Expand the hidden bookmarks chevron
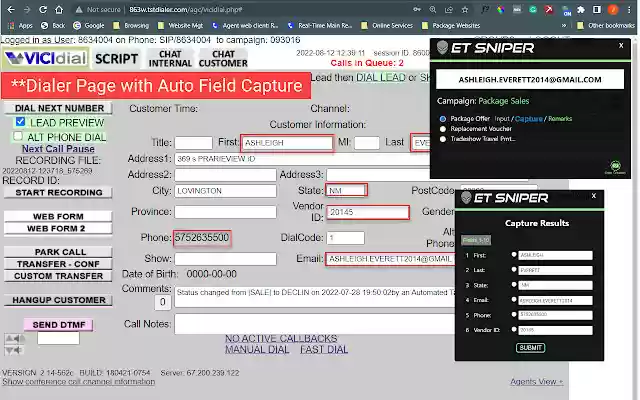This screenshot has height=400, width=640. click(x=564, y=25)
